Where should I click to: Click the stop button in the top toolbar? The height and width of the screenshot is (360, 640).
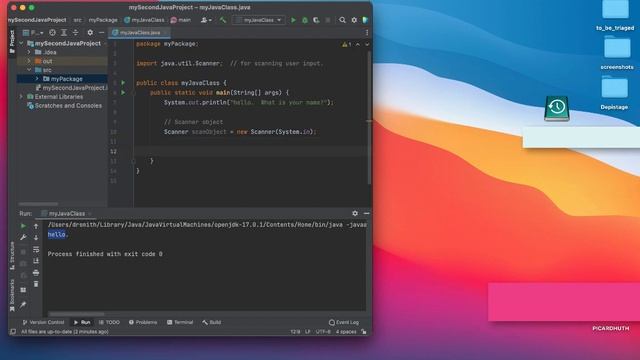pos(327,20)
